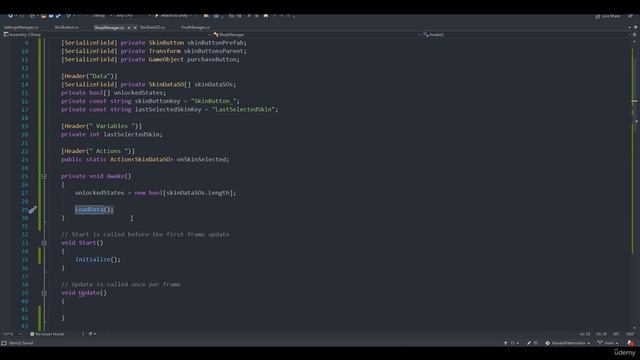The width and height of the screenshot is (640, 360).
Task: Click the [Header("Data")] attribute
Action: [x=89, y=76]
